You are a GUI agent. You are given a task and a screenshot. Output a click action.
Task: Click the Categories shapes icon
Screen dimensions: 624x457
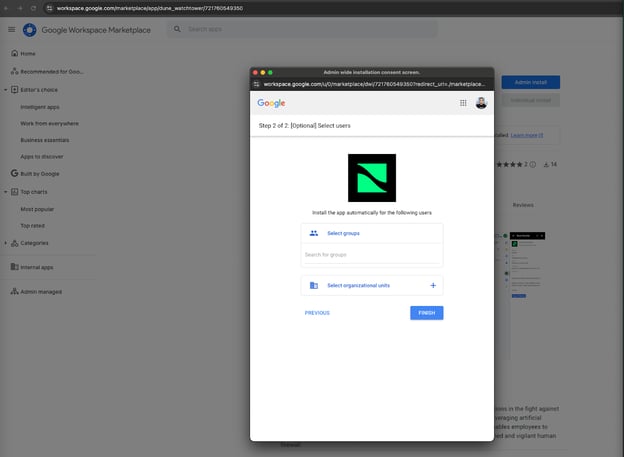coord(14,243)
